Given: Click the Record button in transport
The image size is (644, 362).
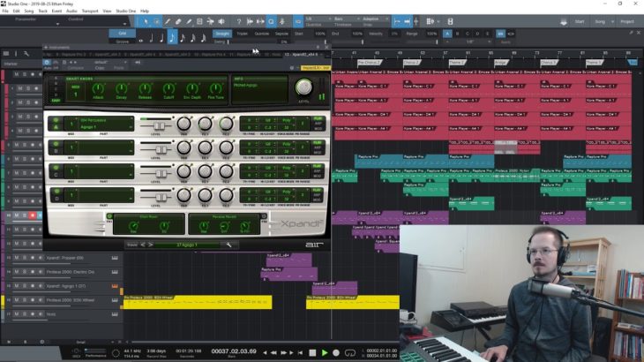Looking at the screenshot, I should click(336, 352).
